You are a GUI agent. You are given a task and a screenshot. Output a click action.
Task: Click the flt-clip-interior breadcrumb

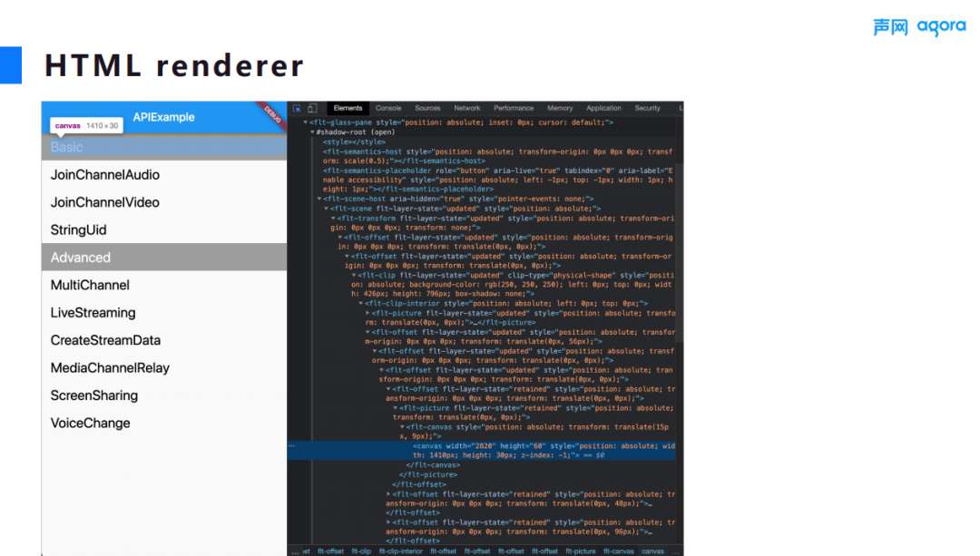(401, 551)
